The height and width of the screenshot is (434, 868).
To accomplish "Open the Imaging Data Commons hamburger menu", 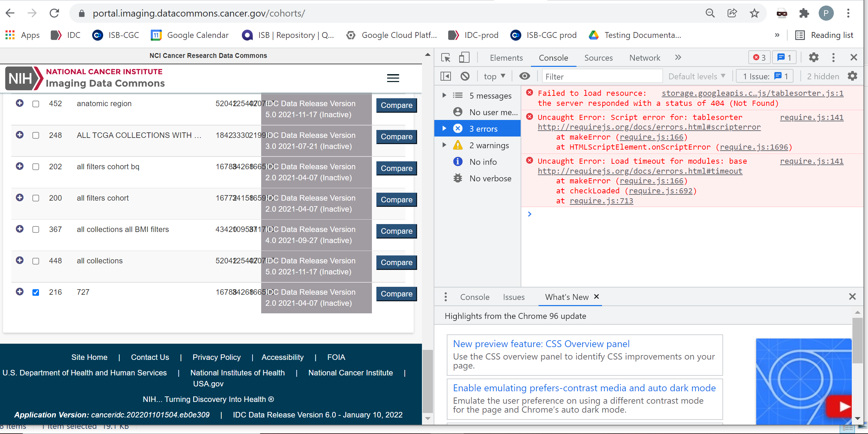I will coord(393,78).
